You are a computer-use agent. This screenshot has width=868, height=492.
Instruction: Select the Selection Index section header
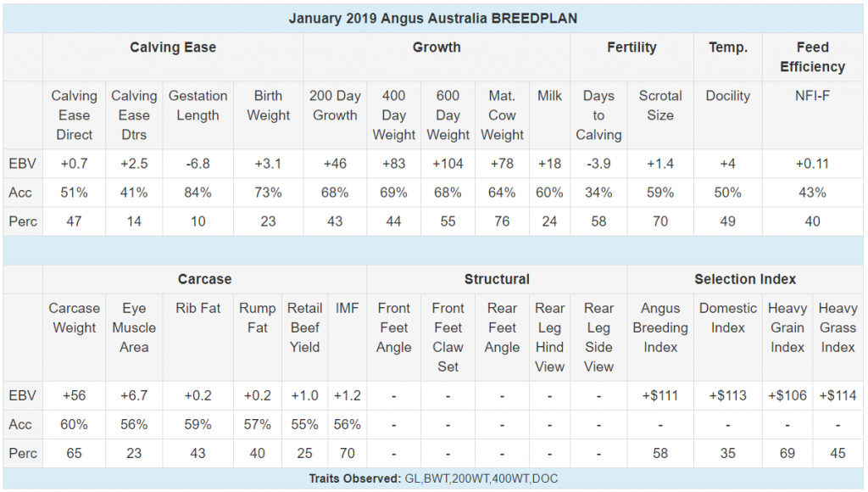[x=745, y=279]
